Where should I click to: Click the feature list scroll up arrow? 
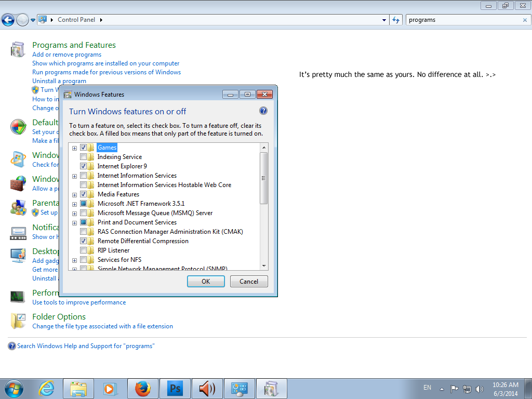click(x=263, y=148)
